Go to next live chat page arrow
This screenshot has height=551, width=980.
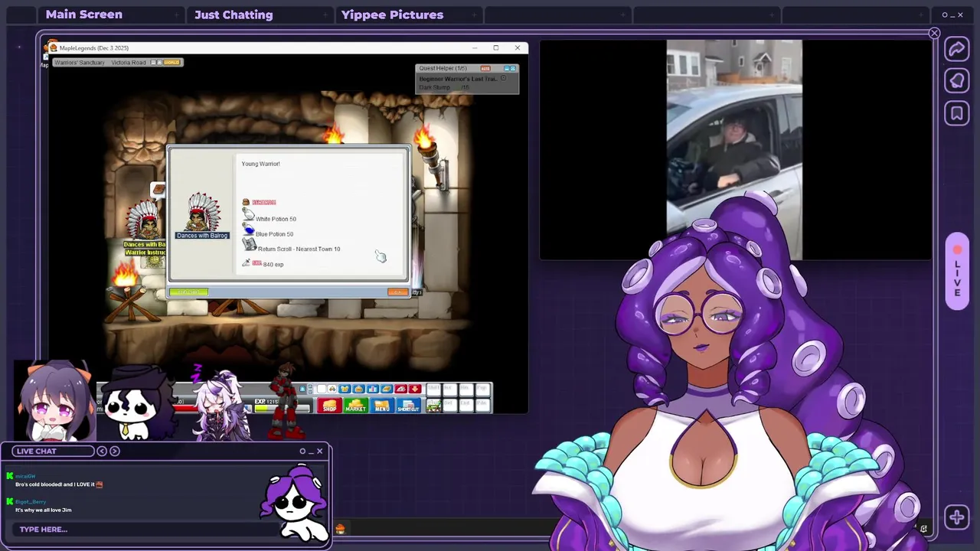(x=115, y=451)
